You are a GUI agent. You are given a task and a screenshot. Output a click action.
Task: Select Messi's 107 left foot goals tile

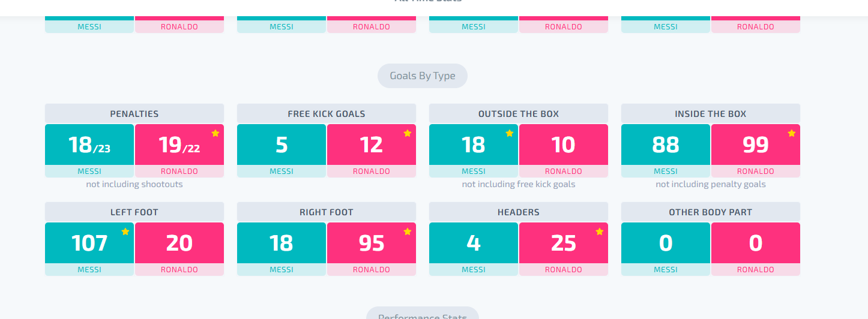(x=89, y=243)
